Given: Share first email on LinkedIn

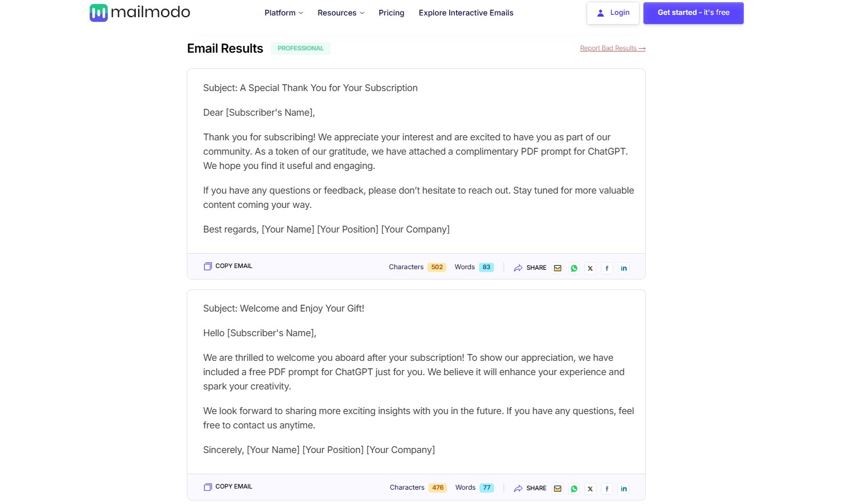Looking at the screenshot, I should click(623, 268).
